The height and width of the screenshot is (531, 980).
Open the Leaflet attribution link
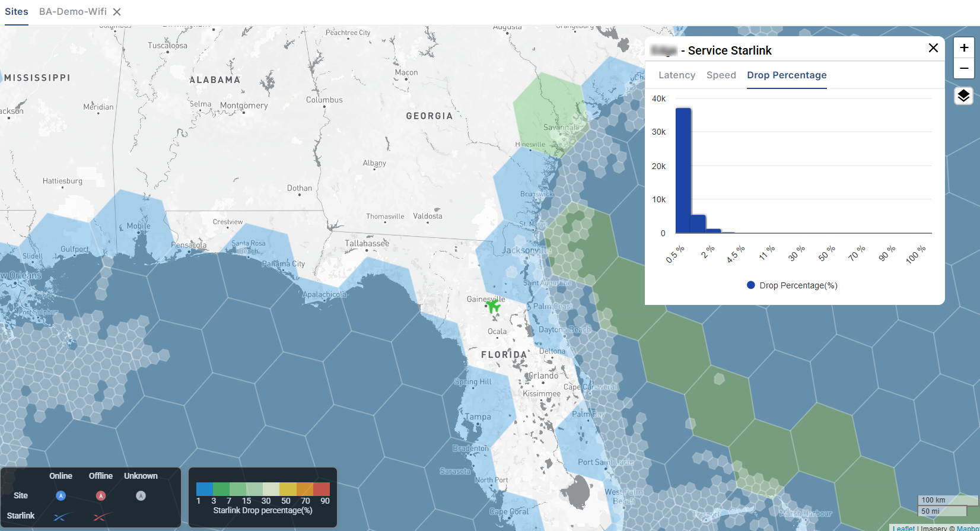[x=903, y=528]
